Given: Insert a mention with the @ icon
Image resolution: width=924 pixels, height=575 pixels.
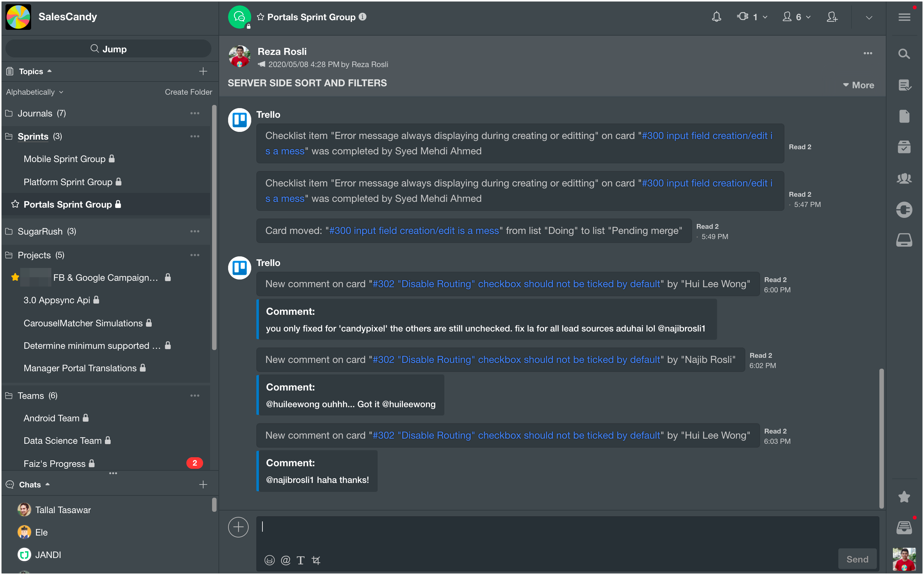Looking at the screenshot, I should coord(285,560).
